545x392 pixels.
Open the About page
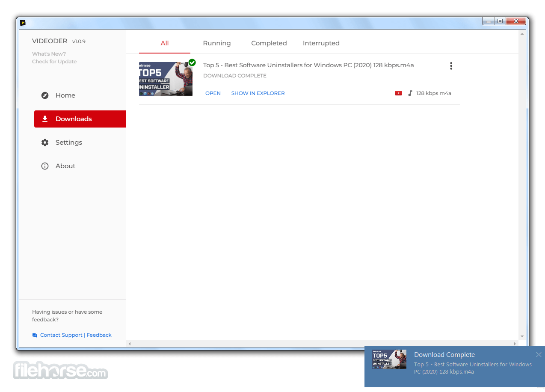pos(80,166)
